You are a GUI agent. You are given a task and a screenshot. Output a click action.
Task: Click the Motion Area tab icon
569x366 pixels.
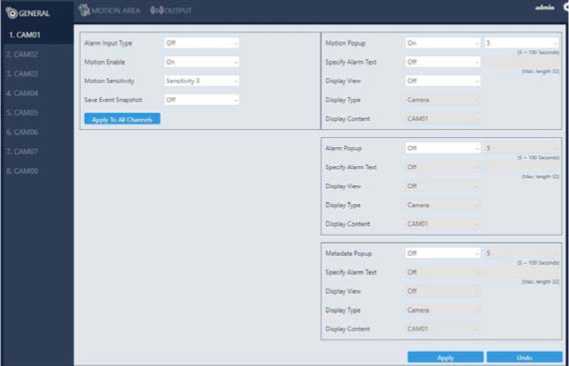coord(84,10)
